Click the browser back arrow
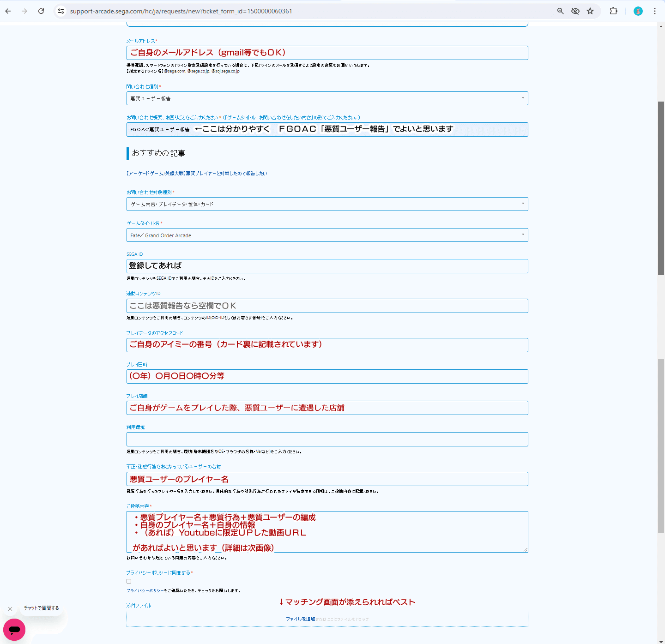Screen dimensions: 665x644 point(8,11)
